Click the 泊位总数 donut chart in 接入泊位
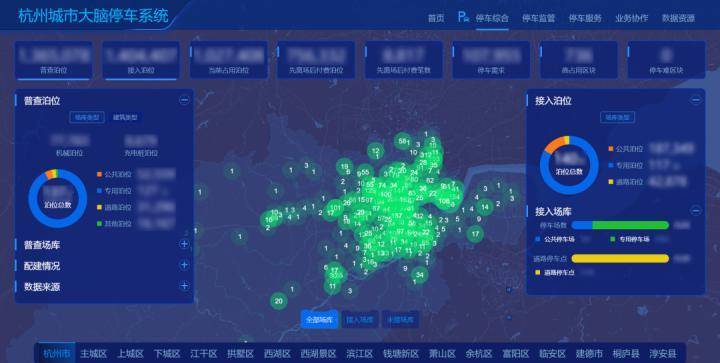 pyautogui.click(x=569, y=165)
